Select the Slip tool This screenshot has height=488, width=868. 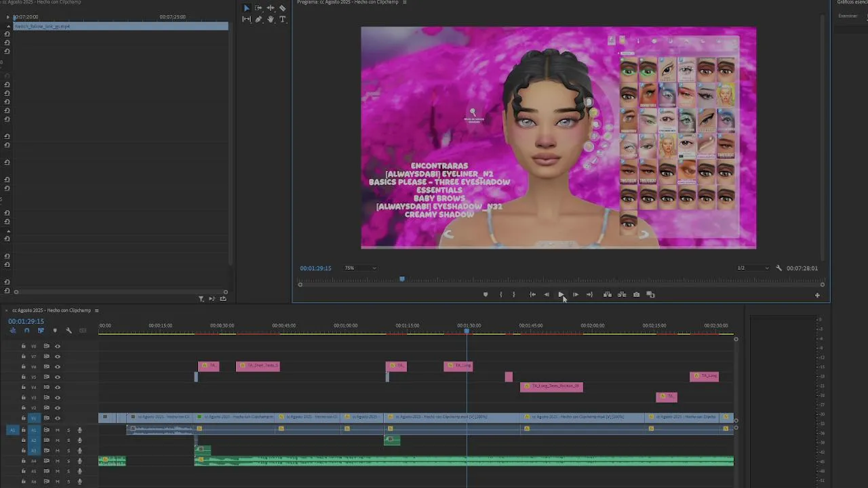point(246,19)
